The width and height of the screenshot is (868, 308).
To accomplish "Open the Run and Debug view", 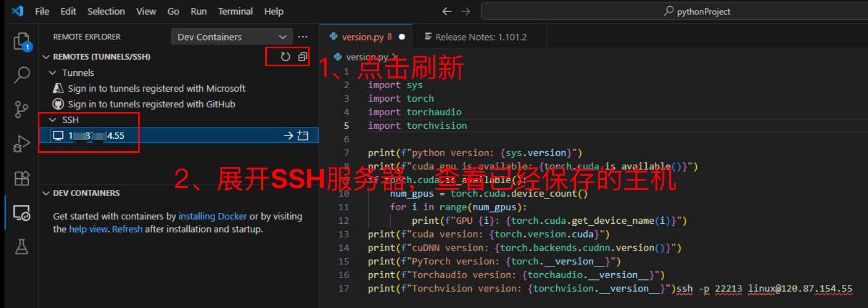I will [x=21, y=144].
